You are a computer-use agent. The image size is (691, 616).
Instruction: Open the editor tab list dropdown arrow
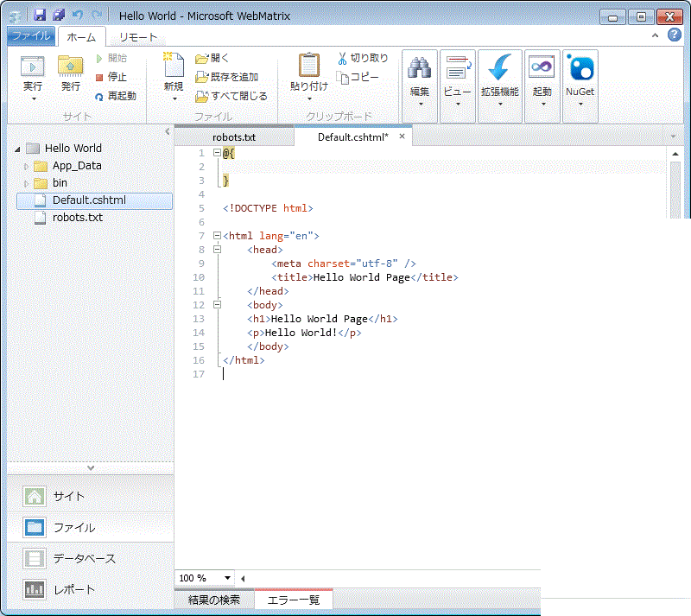click(673, 137)
